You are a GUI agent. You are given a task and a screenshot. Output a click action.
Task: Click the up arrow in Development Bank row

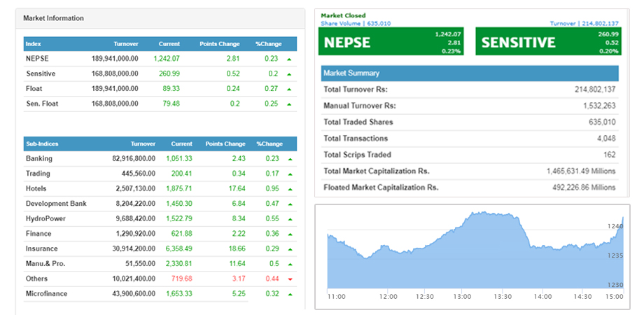pyautogui.click(x=290, y=204)
